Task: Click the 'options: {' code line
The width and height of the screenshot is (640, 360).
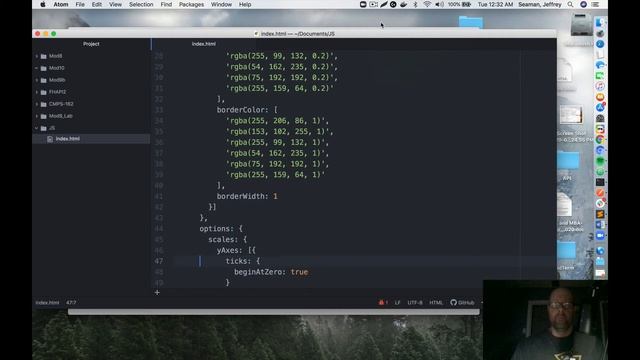Action: point(221,229)
